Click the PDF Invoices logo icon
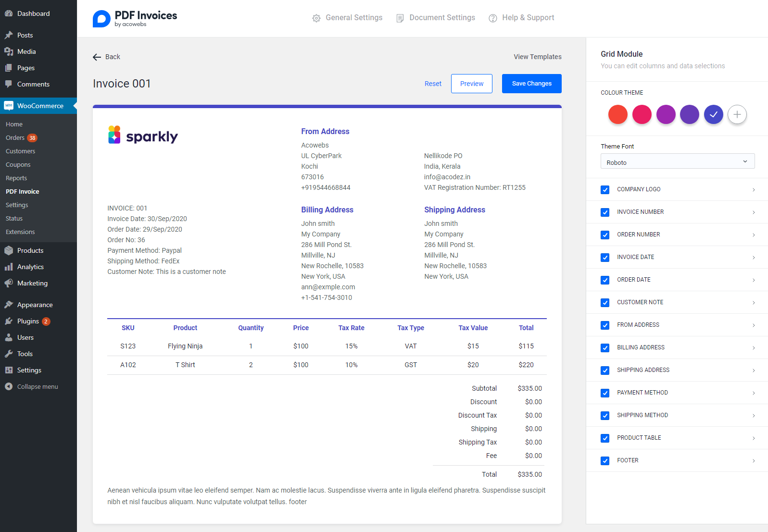The height and width of the screenshot is (532, 768). (101, 19)
